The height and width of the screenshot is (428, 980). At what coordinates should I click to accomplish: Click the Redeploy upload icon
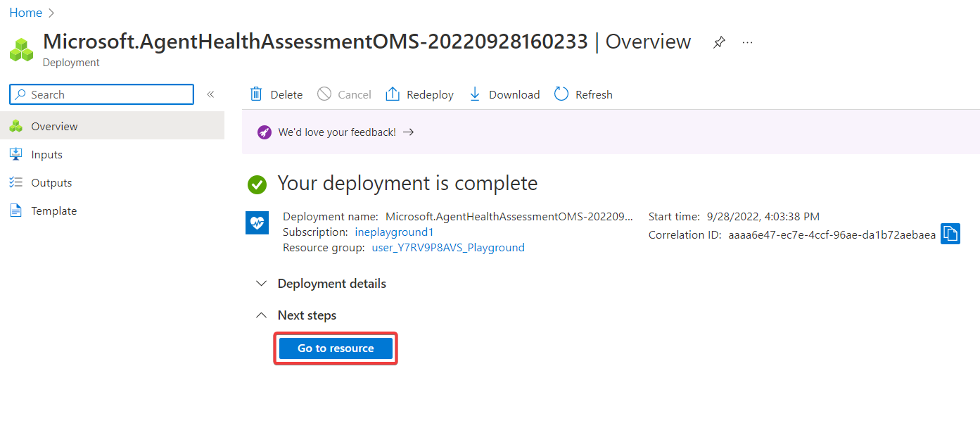[393, 94]
